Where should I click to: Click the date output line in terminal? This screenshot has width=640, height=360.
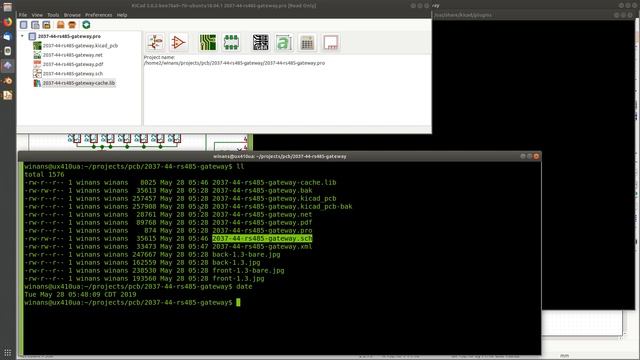[x=80, y=295]
